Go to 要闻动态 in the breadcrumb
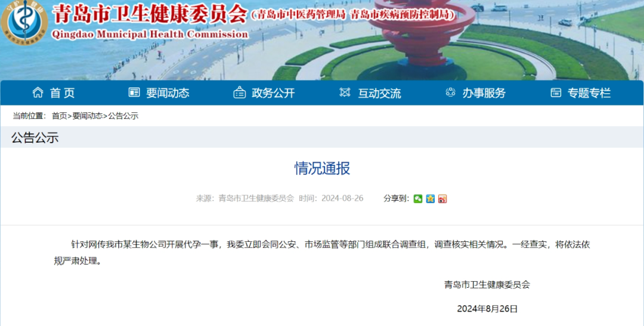Image resolution: width=644 pixels, height=326 pixels. tap(88, 116)
